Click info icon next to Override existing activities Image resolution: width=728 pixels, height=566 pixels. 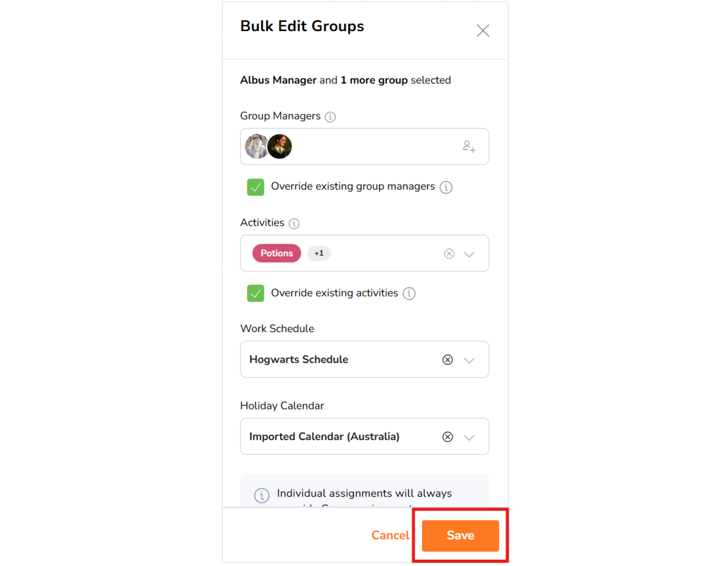[409, 293]
